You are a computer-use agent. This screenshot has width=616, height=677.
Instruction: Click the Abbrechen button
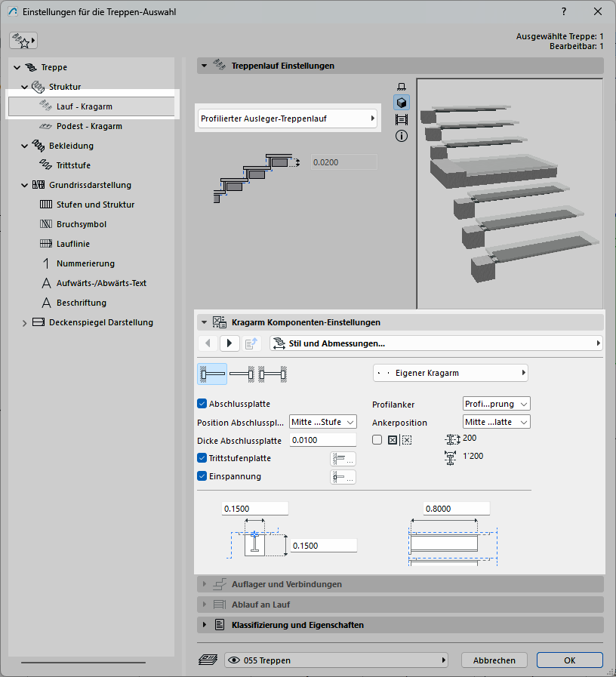(494, 660)
